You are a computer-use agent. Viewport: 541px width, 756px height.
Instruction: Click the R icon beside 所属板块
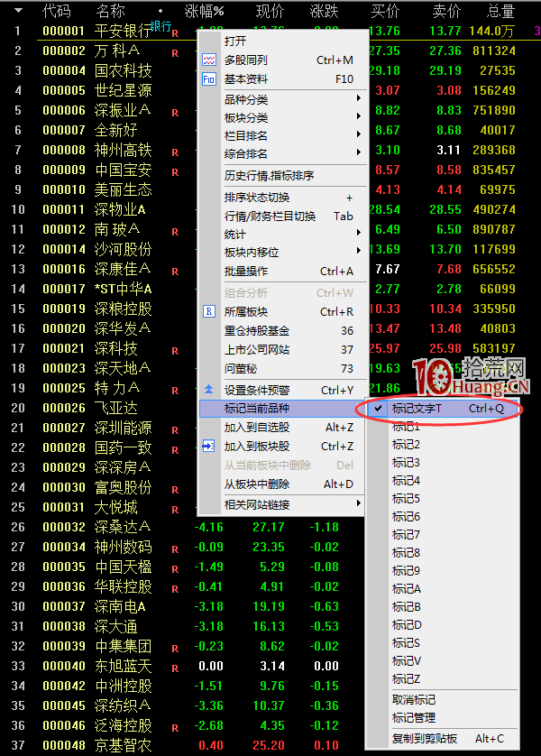pos(209,312)
